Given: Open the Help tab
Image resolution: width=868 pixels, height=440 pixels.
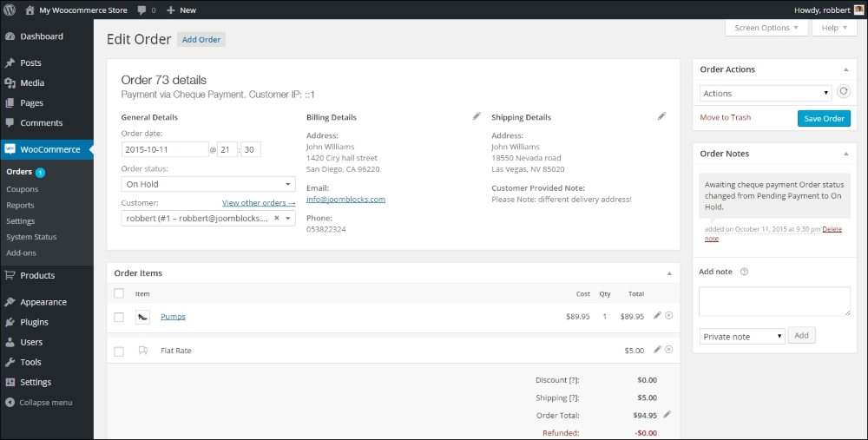Looking at the screenshot, I should (834, 28).
